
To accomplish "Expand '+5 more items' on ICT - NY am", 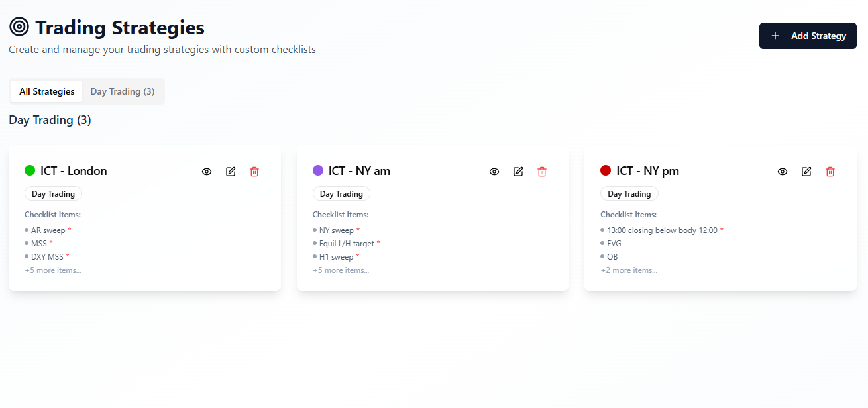I will 341,270.
